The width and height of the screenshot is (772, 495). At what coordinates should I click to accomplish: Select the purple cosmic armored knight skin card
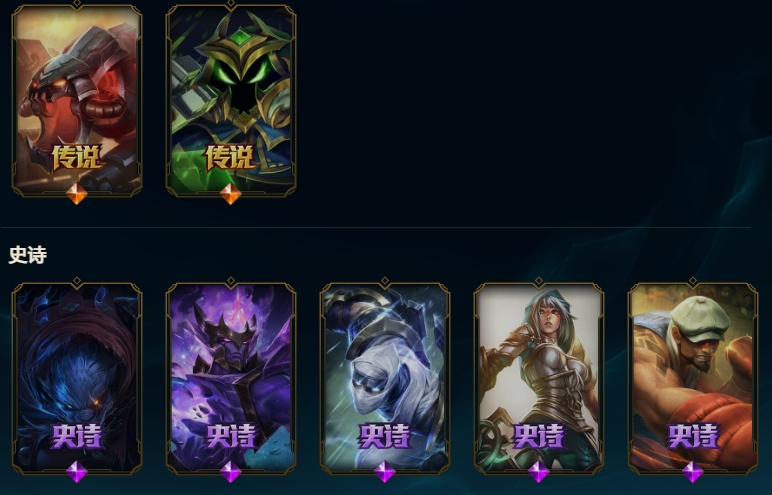(231, 379)
